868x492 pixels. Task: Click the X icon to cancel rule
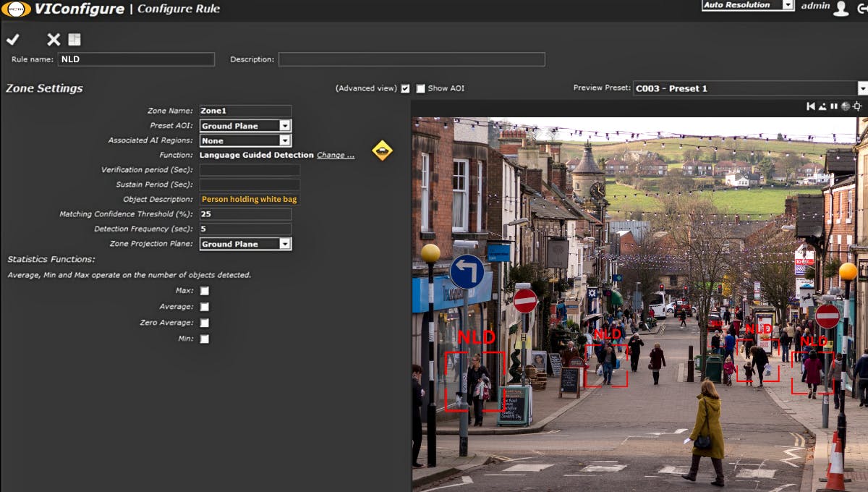click(x=54, y=40)
